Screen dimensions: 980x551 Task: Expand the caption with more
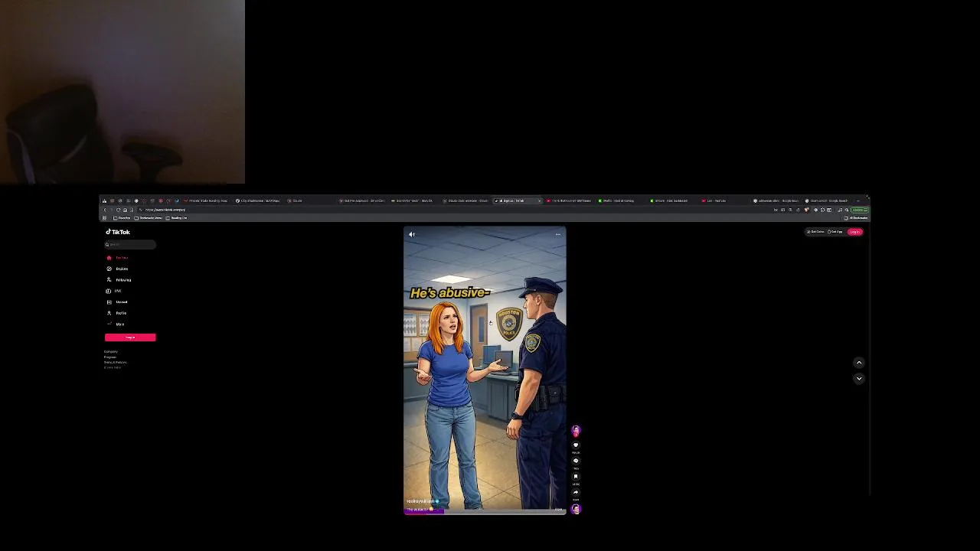click(x=558, y=510)
